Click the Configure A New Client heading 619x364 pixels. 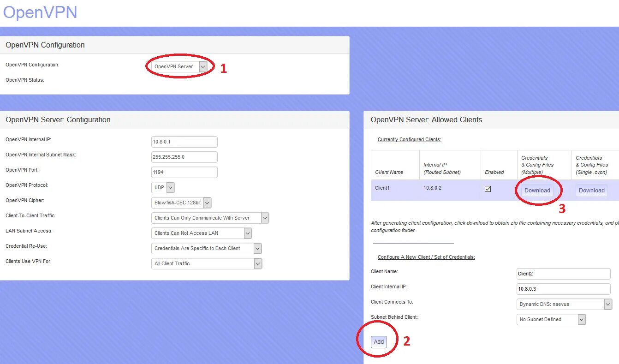[x=426, y=257]
